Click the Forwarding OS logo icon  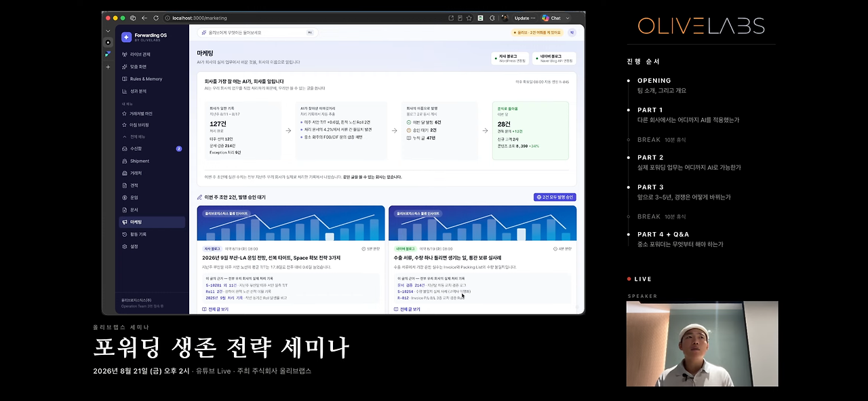(126, 37)
